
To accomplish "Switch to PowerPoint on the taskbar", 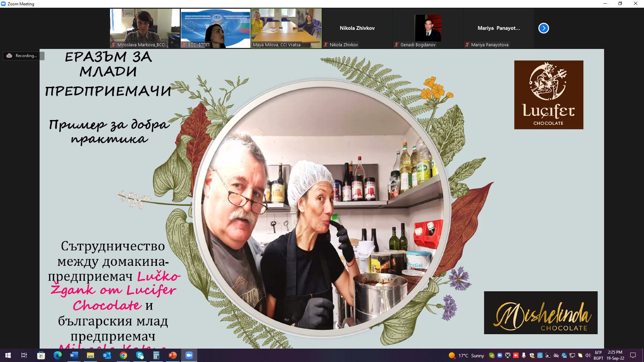I will point(173,355).
